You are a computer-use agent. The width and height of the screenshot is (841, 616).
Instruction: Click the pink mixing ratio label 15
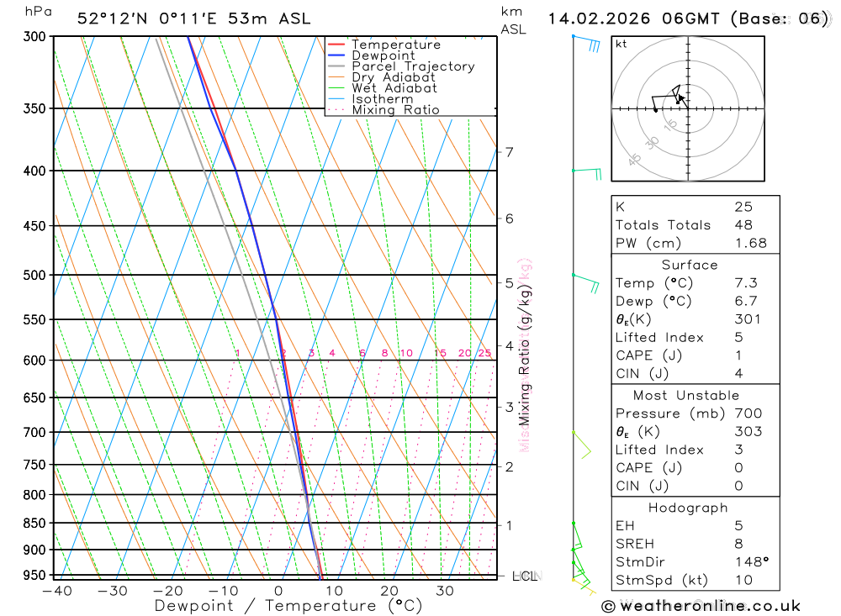pos(441,353)
